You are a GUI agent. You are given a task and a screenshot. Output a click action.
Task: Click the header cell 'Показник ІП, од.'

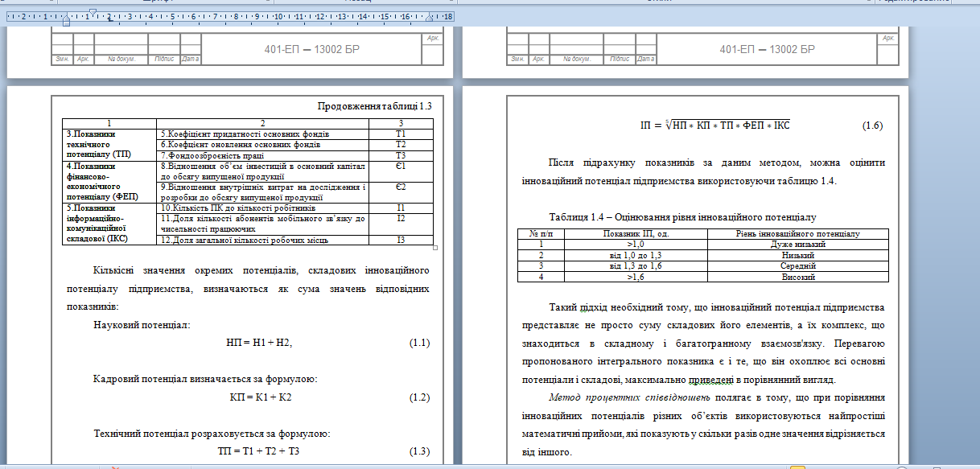(x=636, y=234)
